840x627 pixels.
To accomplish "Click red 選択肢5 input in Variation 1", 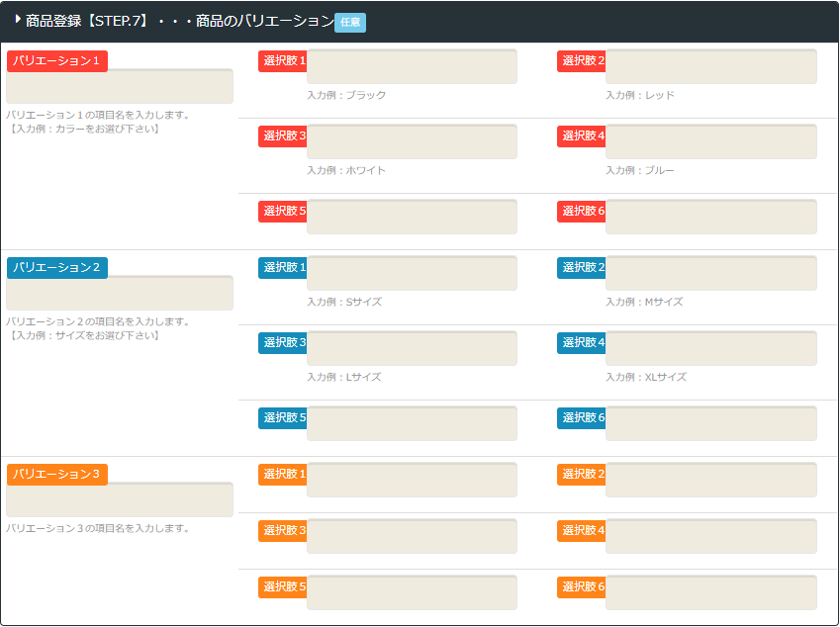I will [x=412, y=218].
